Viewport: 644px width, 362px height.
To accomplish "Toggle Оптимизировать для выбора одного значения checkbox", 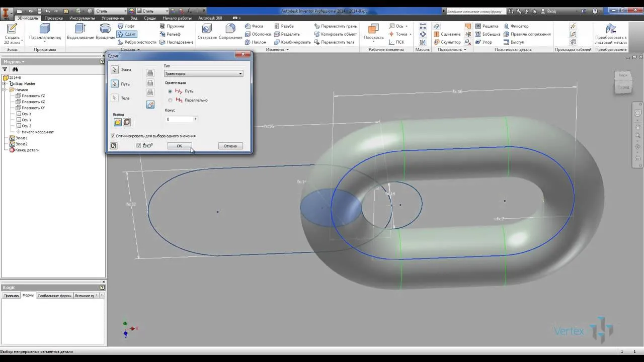I will tap(113, 136).
